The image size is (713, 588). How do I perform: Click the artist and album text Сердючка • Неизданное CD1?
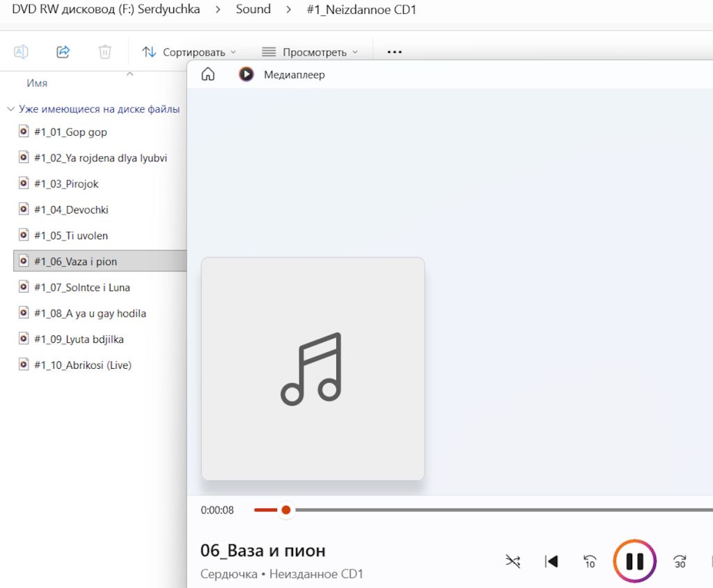282,574
